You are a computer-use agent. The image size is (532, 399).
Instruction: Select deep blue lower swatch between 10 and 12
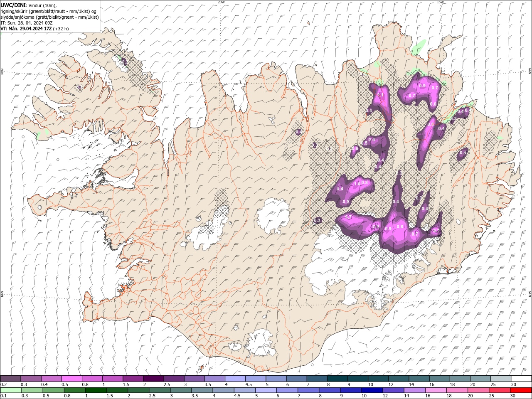[x=372, y=390]
